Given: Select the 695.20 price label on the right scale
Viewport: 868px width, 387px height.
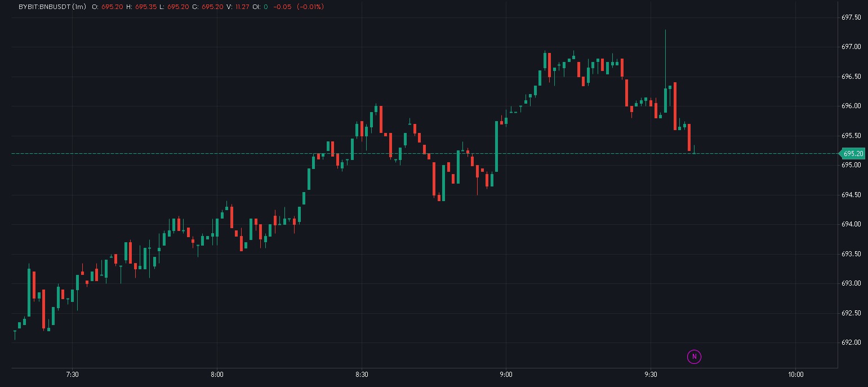Looking at the screenshot, I should (x=853, y=153).
